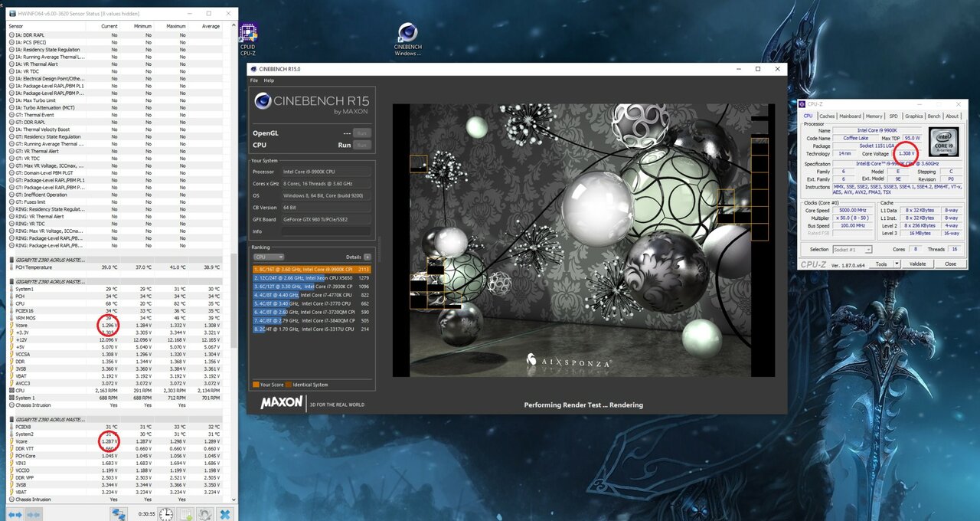Viewport: 980px width, 521px height.
Task: Switch to the About tab in CPU-Z
Action: pyautogui.click(x=952, y=116)
